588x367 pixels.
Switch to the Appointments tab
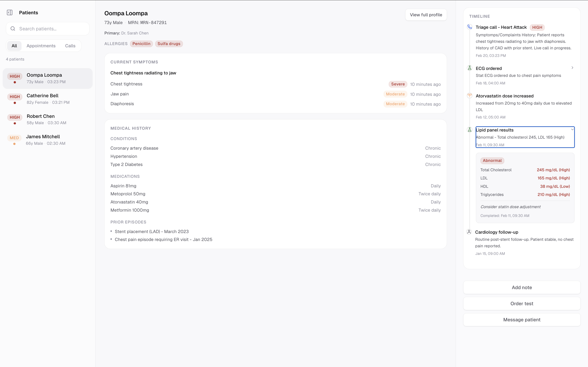click(41, 46)
